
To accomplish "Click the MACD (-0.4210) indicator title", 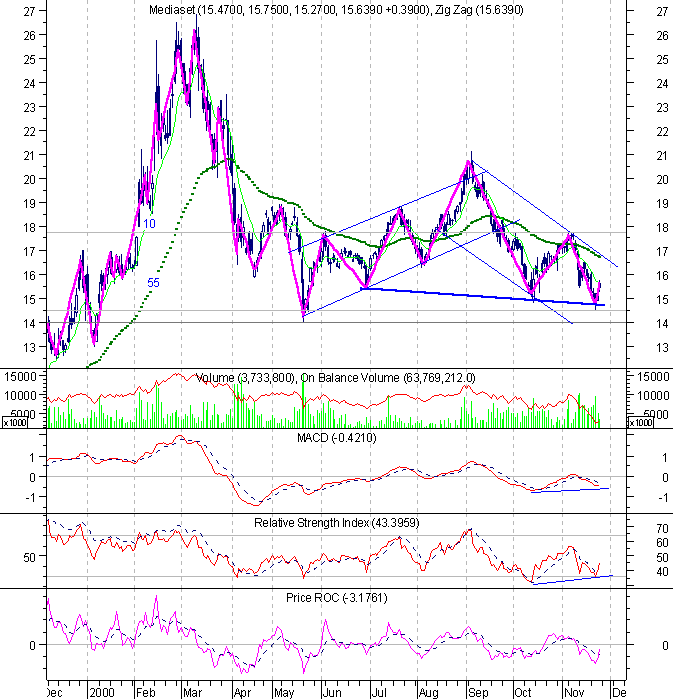I will pos(337,438).
